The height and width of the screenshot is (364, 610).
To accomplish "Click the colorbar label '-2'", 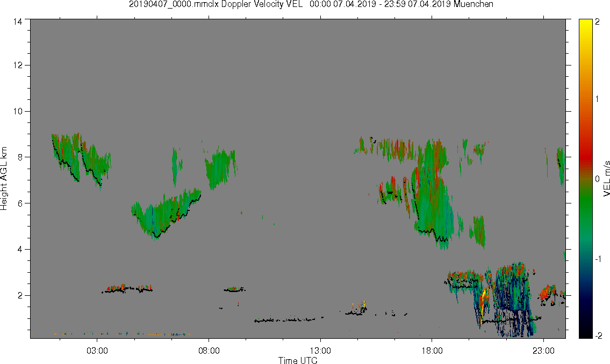I will [x=598, y=336].
